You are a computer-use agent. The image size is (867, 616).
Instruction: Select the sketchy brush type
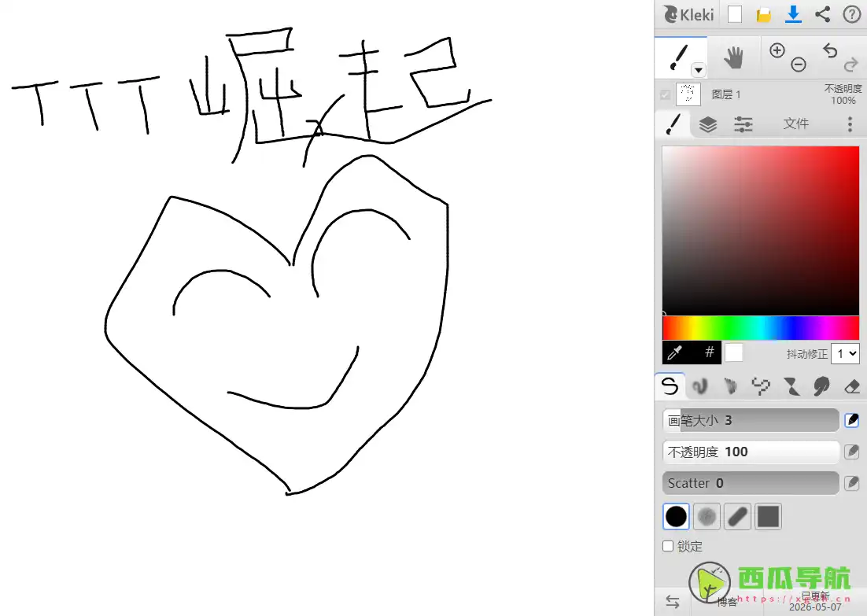730,386
